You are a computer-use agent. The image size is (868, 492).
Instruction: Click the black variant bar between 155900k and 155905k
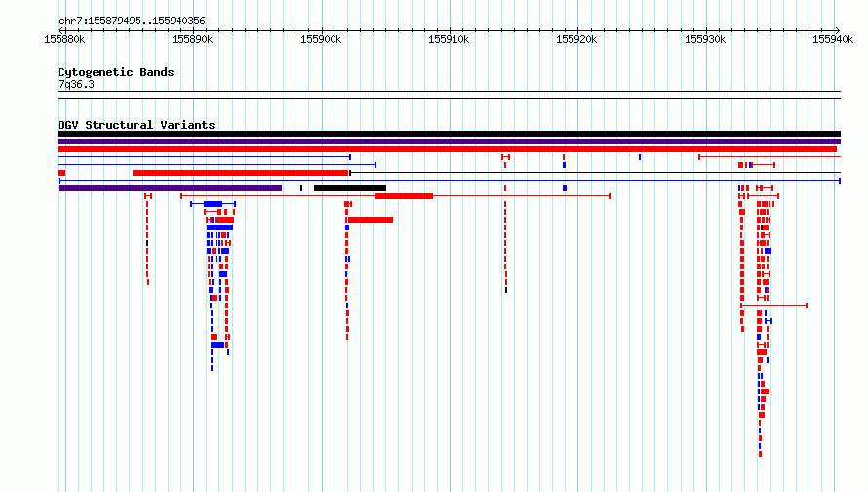pyautogui.click(x=350, y=188)
